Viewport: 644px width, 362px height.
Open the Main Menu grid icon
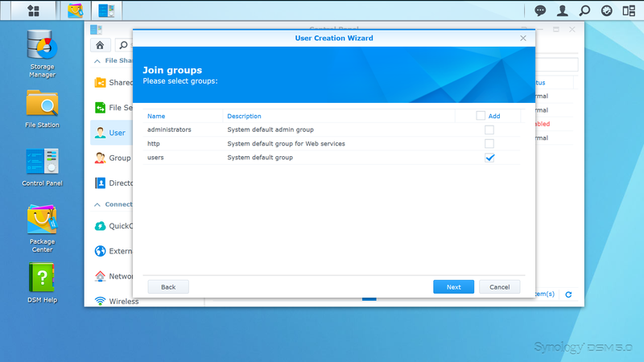pyautogui.click(x=33, y=10)
